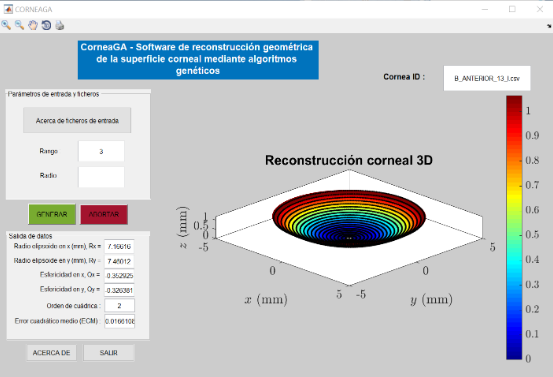Select the Zoom In magnifier tool
The width and height of the screenshot is (553, 377).
click(x=6, y=25)
